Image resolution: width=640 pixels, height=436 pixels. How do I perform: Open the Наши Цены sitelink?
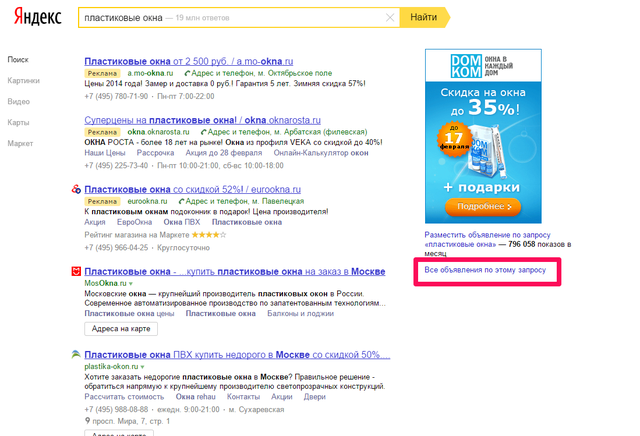point(104,153)
